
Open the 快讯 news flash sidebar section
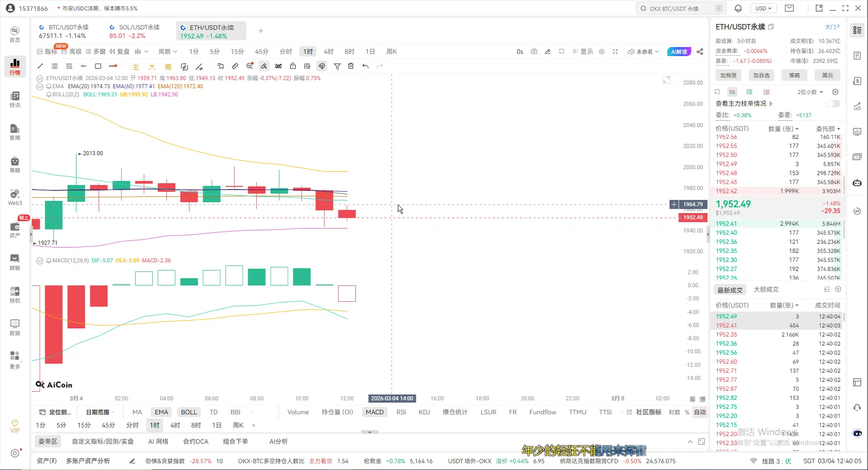[x=15, y=100]
